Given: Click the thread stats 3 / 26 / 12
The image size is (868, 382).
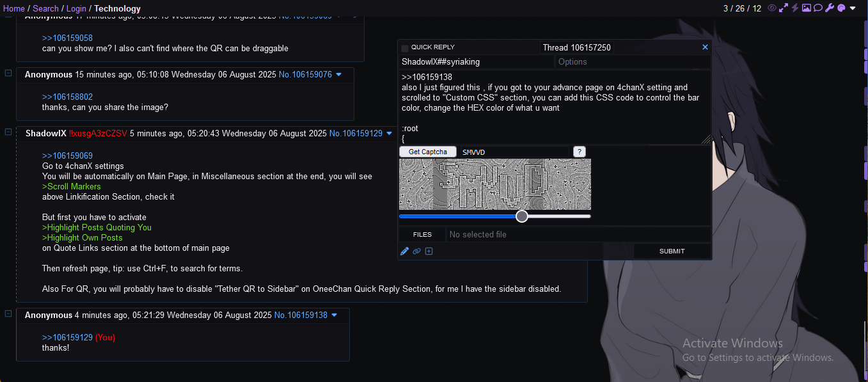Looking at the screenshot, I should 742,8.
